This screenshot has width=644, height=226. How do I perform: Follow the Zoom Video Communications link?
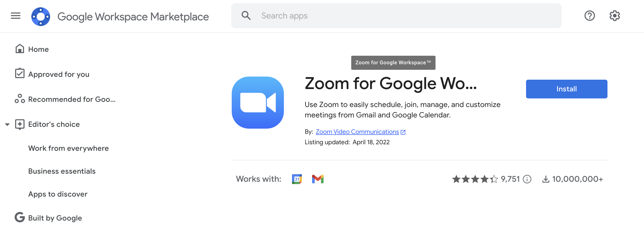click(357, 132)
